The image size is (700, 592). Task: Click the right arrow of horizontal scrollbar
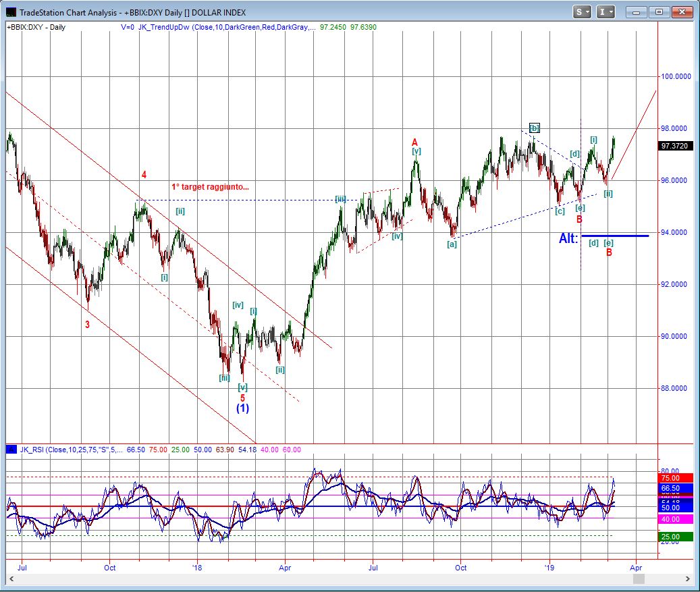(688, 578)
